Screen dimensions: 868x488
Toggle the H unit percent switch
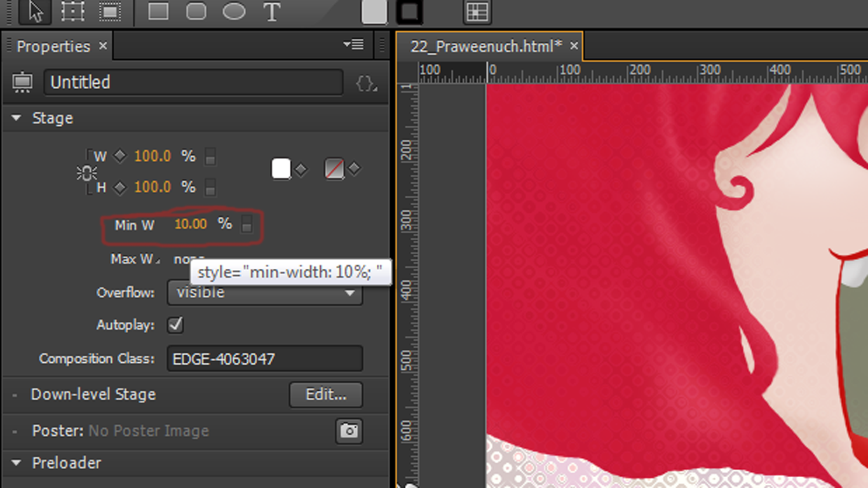pos(210,187)
